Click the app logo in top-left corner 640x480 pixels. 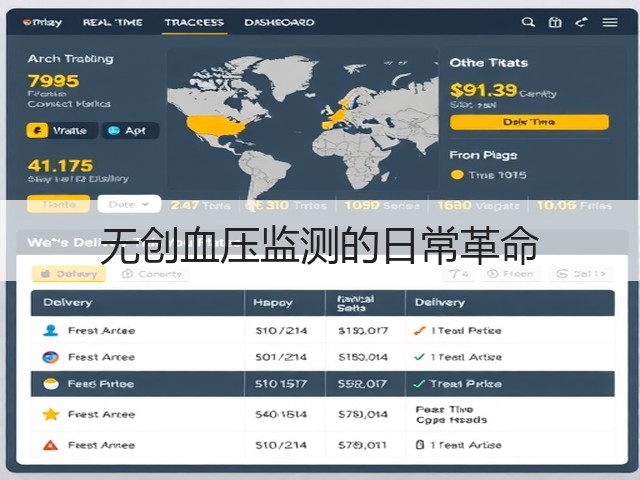click(x=42, y=22)
